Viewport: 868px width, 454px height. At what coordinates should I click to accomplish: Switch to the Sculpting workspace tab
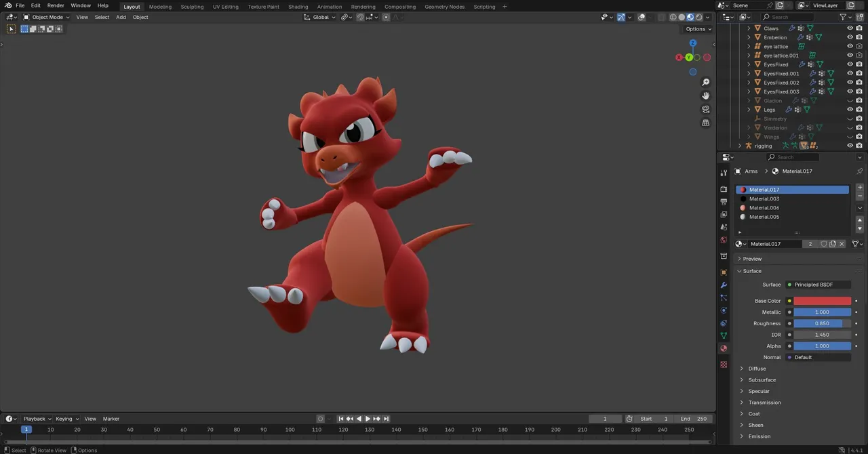pyautogui.click(x=192, y=7)
